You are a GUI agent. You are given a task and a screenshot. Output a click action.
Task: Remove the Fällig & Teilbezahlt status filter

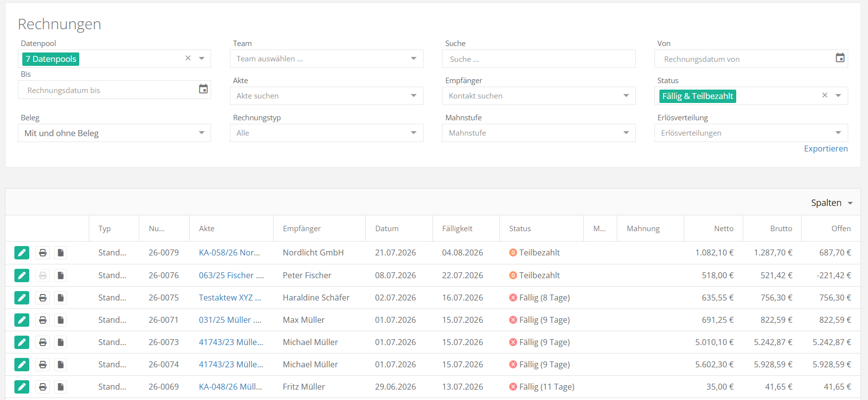(x=825, y=95)
